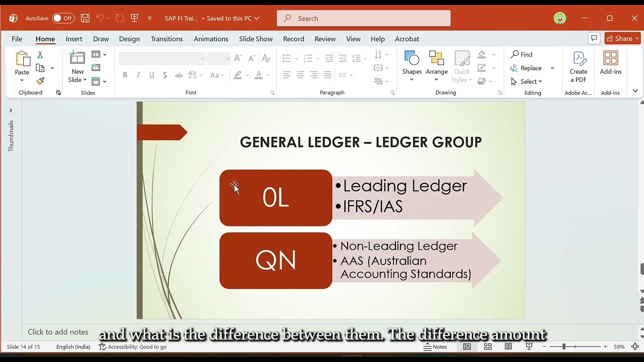Adjust the zoom slider handle

point(564,346)
